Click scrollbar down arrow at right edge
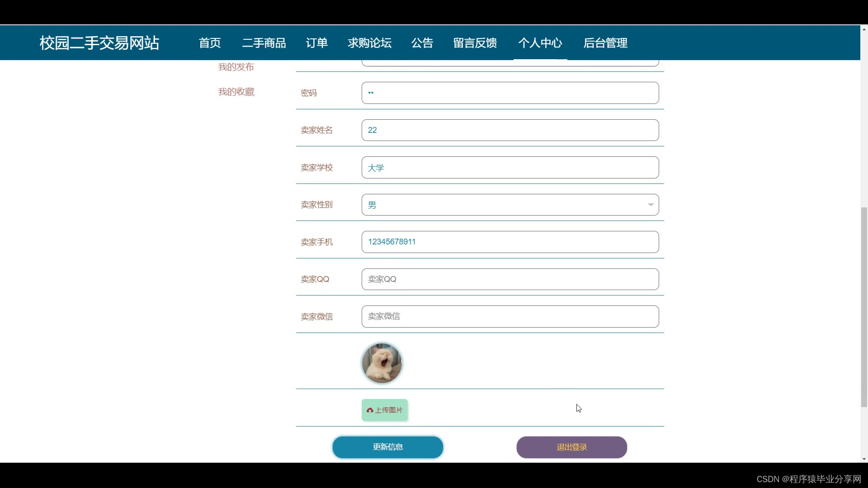 864,459
